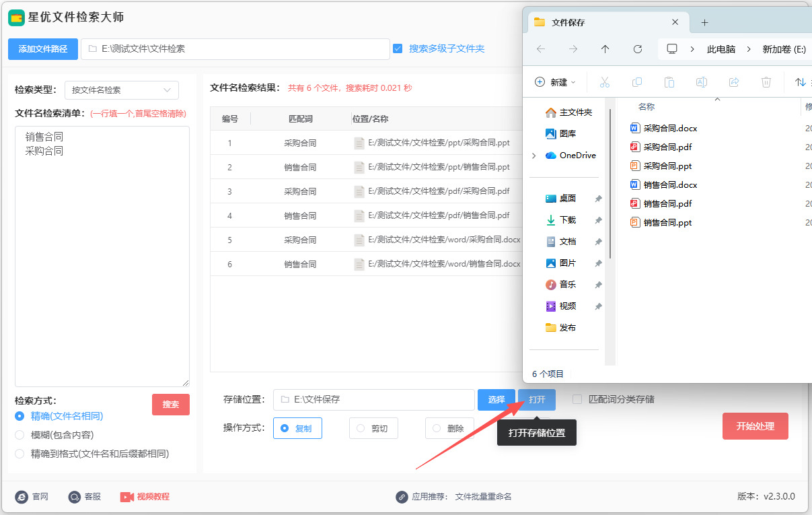Open the 检索类型 dropdown 按文件名检索
Screen dimensions: 812x515
[x=122, y=90]
